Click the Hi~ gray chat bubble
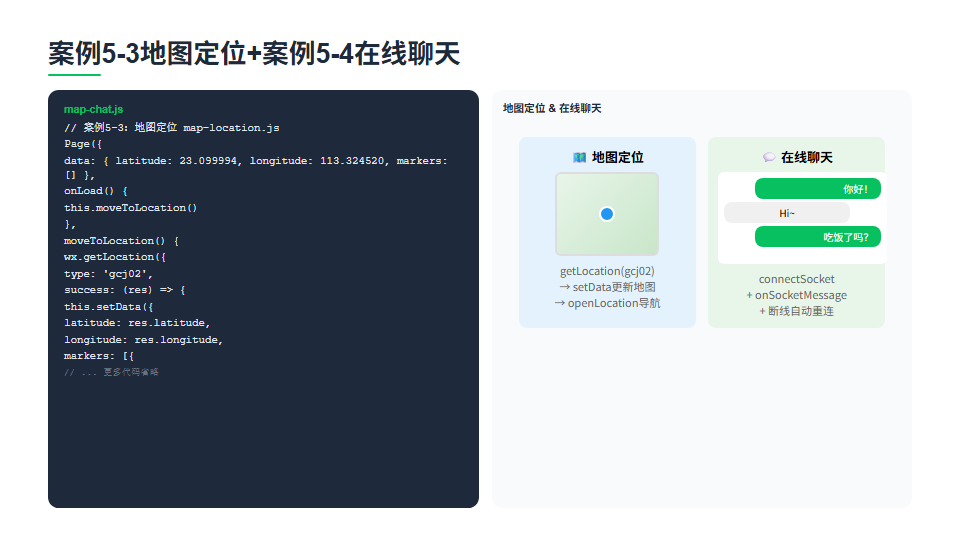This screenshot has width=960, height=540. pos(787,213)
